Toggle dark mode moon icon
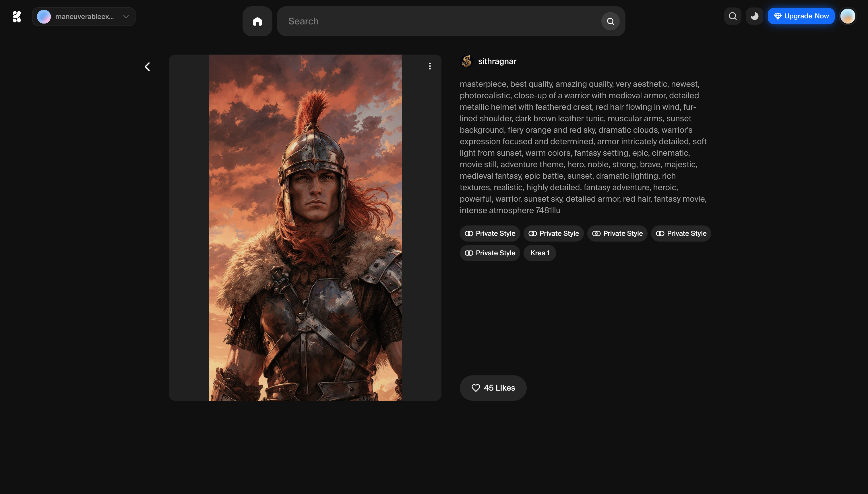This screenshot has width=868, height=494. pyautogui.click(x=754, y=16)
